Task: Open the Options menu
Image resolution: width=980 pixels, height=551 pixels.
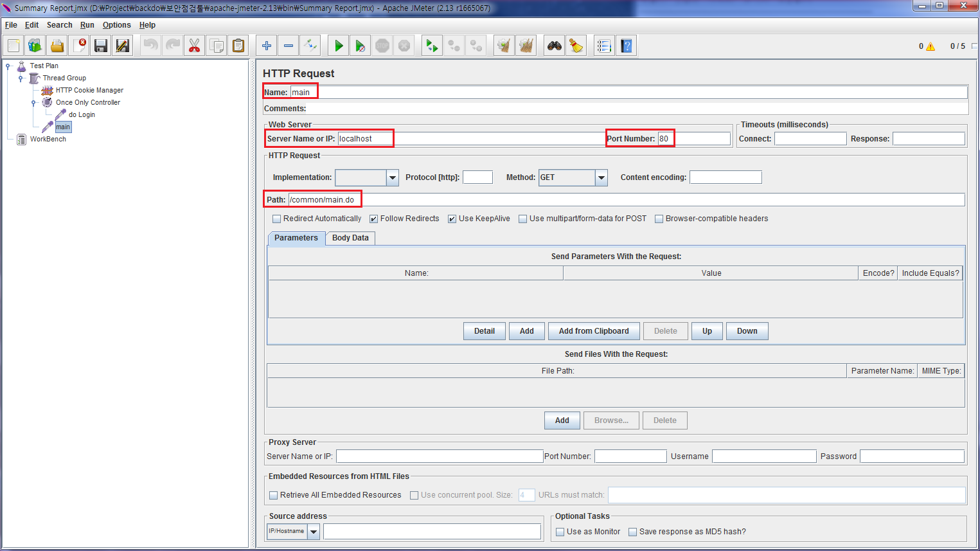Action: [x=116, y=25]
